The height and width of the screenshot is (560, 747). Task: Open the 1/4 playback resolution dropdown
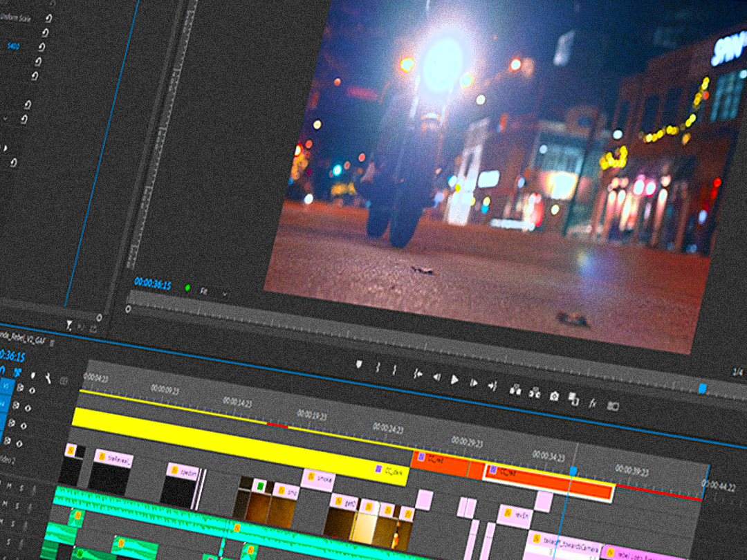(739, 372)
